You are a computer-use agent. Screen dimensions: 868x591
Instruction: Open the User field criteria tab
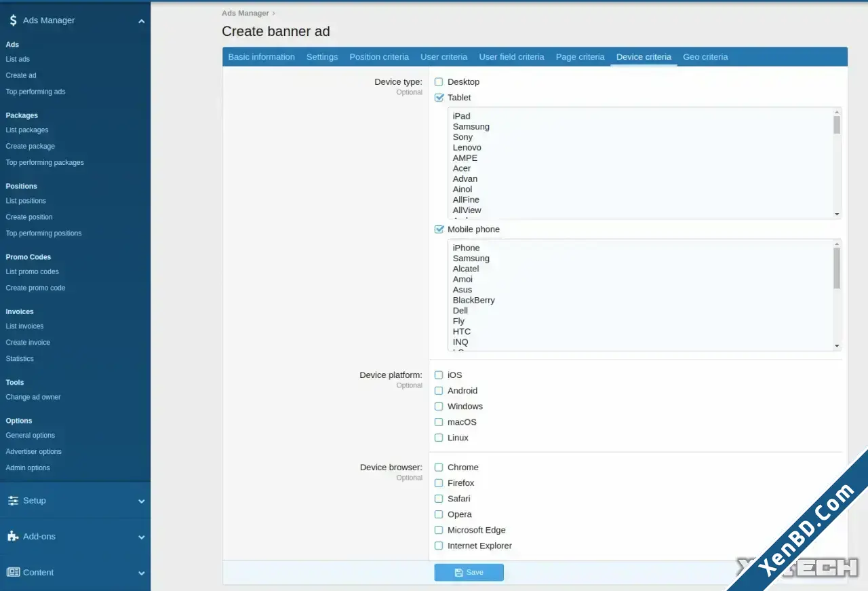pyautogui.click(x=511, y=57)
